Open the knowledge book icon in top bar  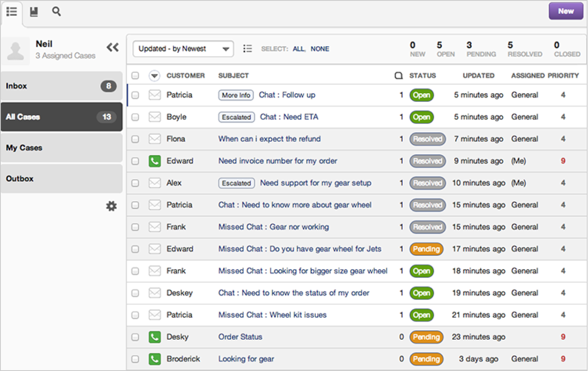point(34,12)
